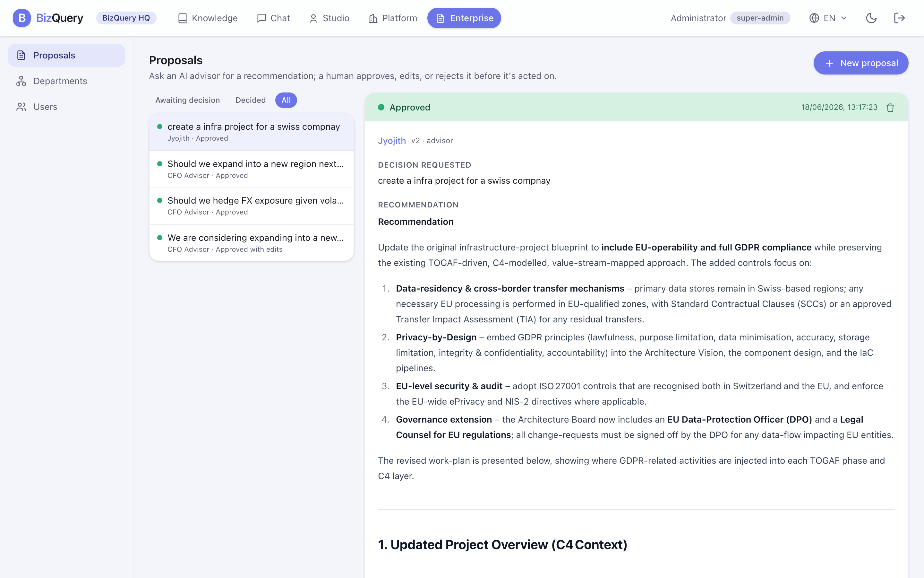The height and width of the screenshot is (578, 924).
Task: Open 'We are considering expanding' proposal
Action: (x=252, y=243)
